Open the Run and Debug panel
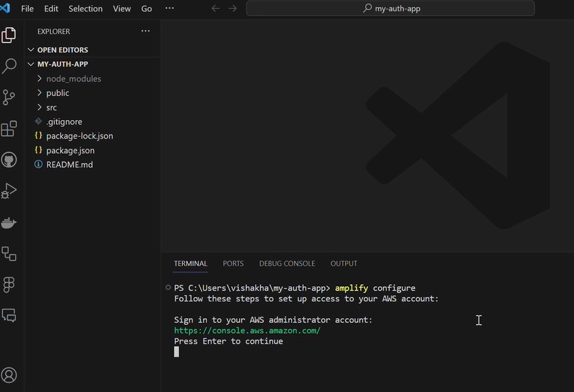 9,190
